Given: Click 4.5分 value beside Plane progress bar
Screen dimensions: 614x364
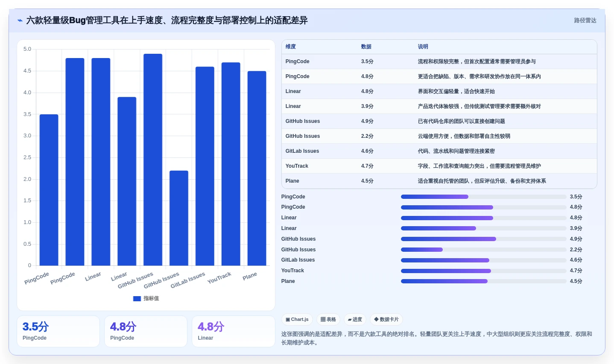Looking at the screenshot, I should (576, 281).
